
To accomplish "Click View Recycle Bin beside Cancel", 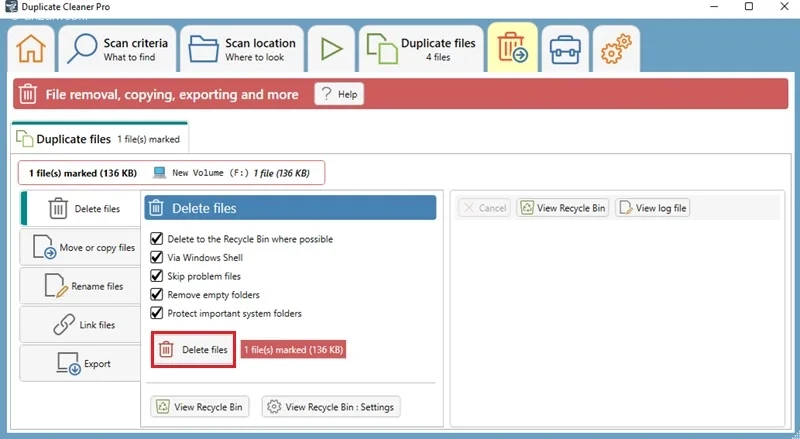I will (x=562, y=208).
